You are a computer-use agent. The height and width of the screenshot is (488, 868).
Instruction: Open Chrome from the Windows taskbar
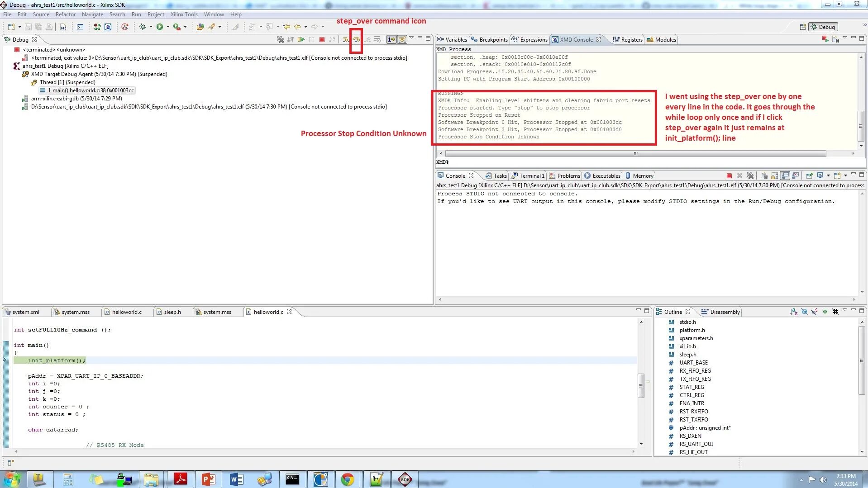pyautogui.click(x=348, y=479)
